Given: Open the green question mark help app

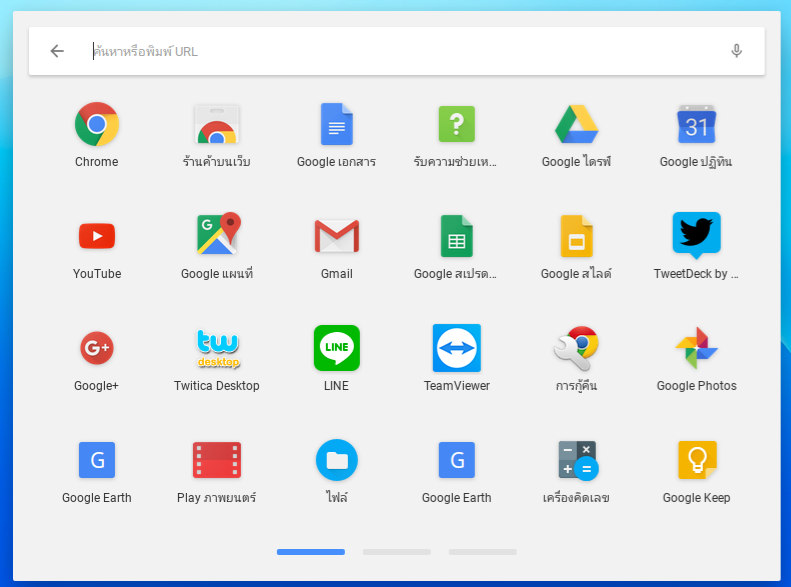Looking at the screenshot, I should (x=457, y=124).
